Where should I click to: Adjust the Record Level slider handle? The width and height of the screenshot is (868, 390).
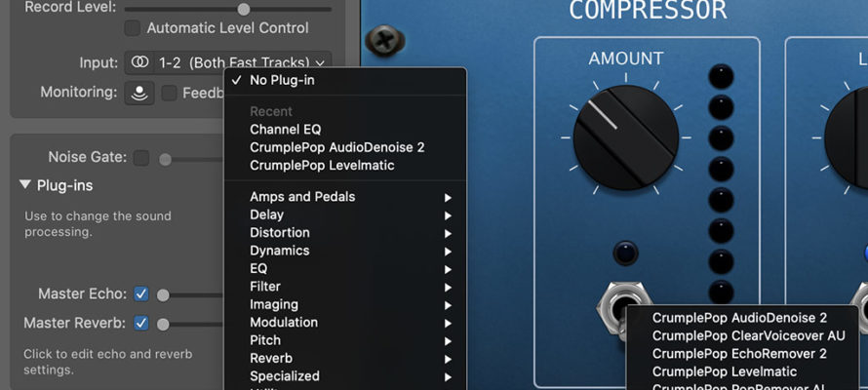[x=244, y=10]
